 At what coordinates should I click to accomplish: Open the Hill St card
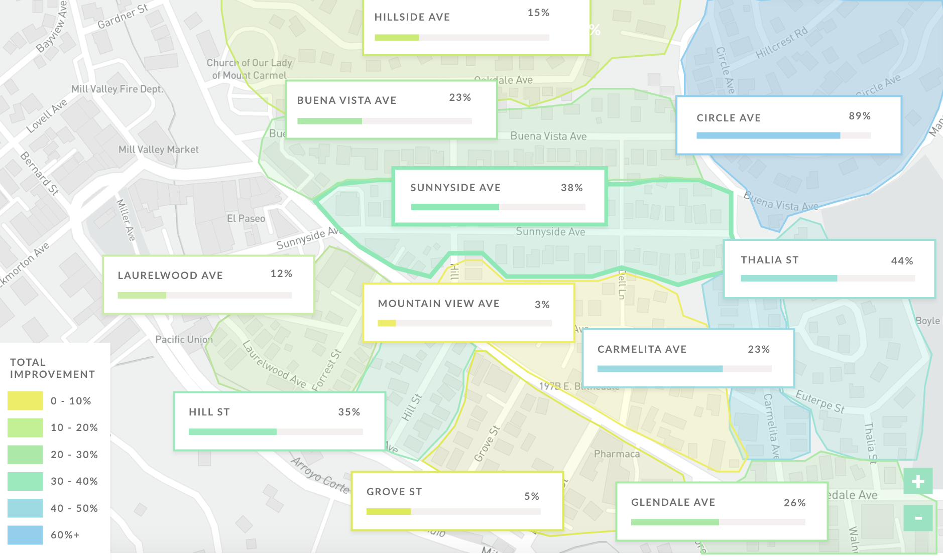click(x=279, y=421)
